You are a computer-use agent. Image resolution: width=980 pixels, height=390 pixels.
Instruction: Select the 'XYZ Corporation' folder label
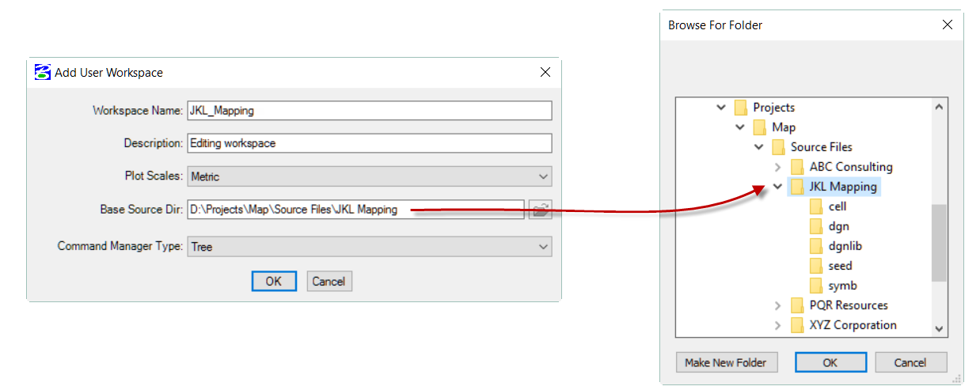[853, 325]
